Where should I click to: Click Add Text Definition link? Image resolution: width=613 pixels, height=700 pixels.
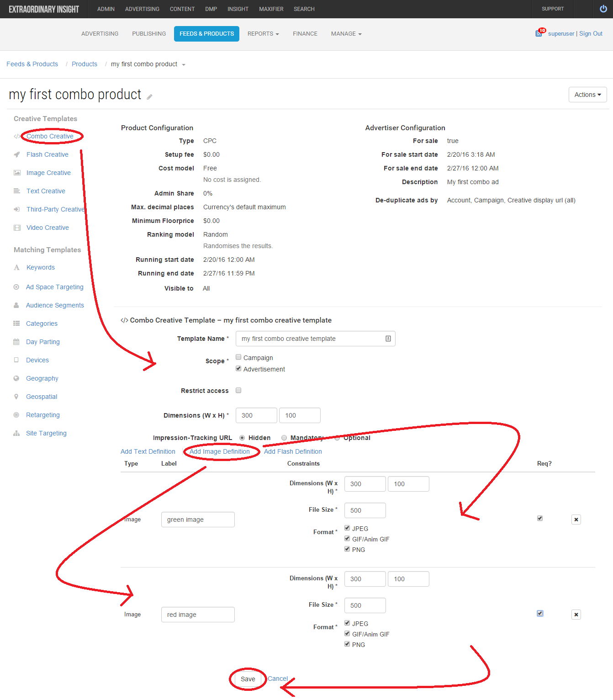click(x=148, y=451)
